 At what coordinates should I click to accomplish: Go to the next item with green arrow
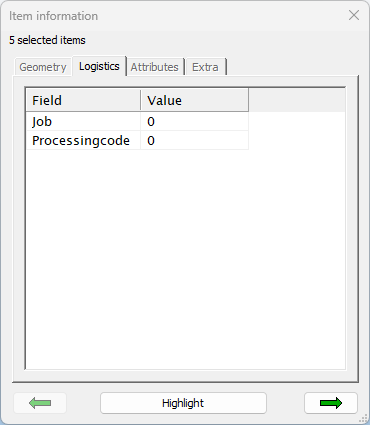331,403
